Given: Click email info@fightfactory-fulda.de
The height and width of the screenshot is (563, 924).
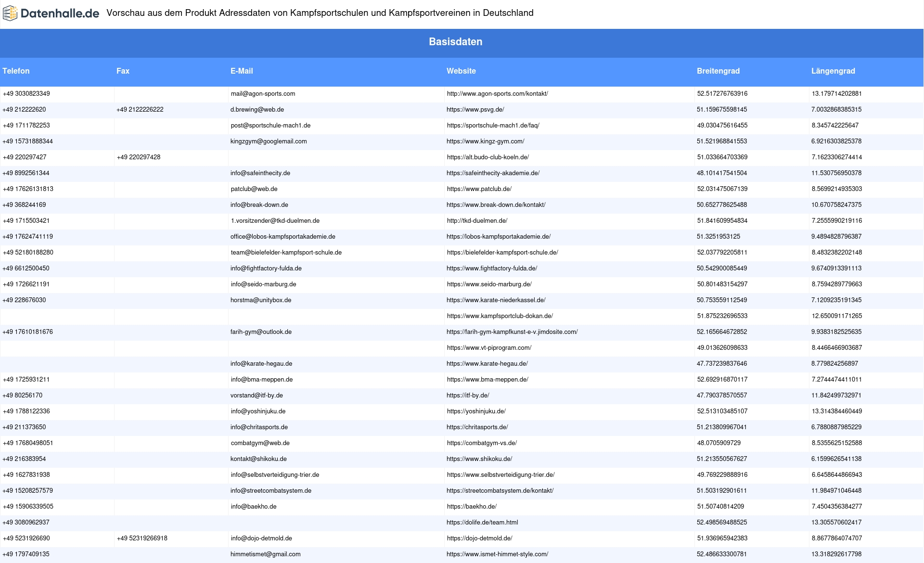Looking at the screenshot, I should pyautogui.click(x=266, y=269).
